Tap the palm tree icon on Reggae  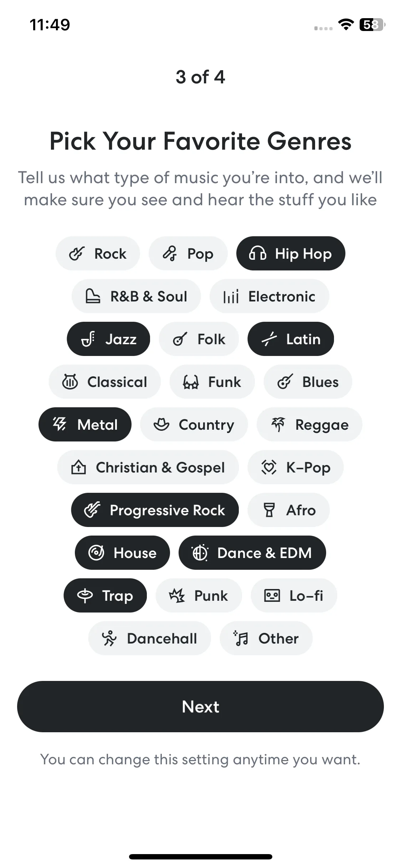pos(278,425)
